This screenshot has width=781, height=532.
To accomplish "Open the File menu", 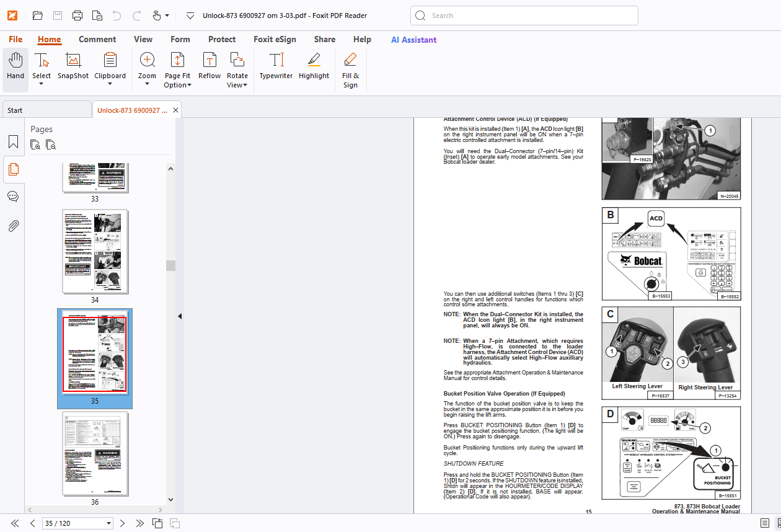I will [x=15, y=39].
